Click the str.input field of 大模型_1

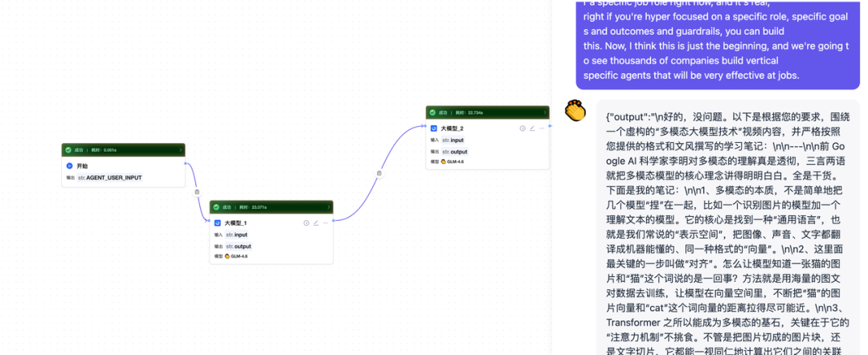point(236,235)
